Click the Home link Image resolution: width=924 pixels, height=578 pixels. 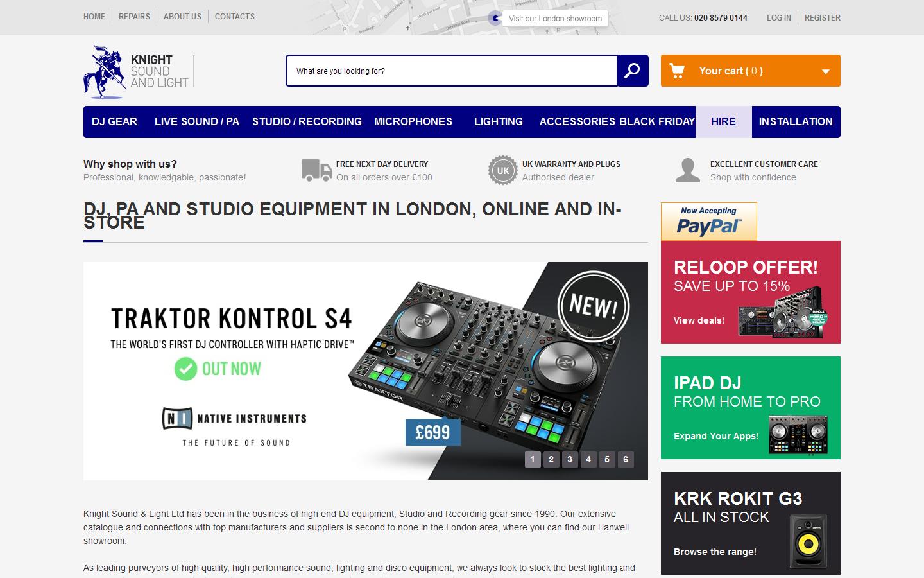[x=94, y=17]
